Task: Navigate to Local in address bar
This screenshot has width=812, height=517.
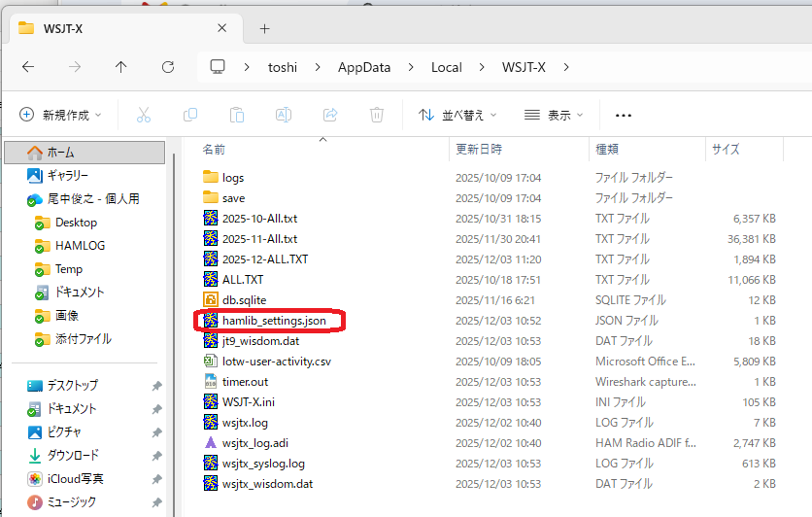Action: (x=447, y=67)
